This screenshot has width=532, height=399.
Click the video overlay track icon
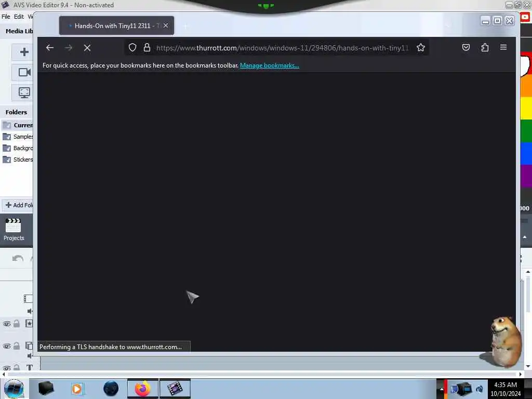point(29,345)
